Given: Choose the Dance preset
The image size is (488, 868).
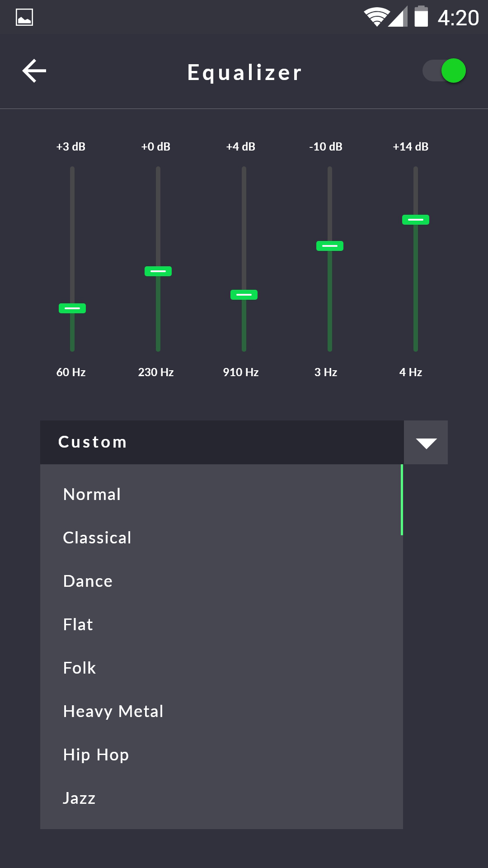Looking at the screenshot, I should 88,581.
